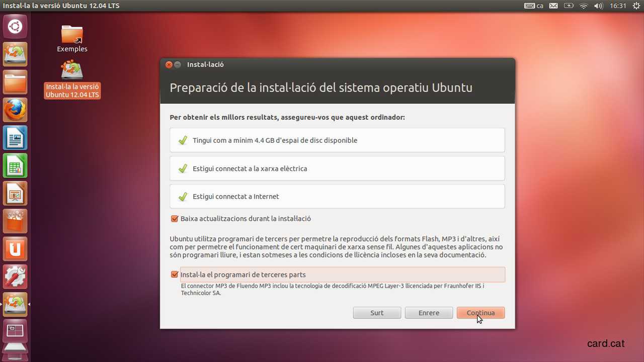Image resolution: width=644 pixels, height=362 pixels.
Task: Open the mail envelope messaging menu
Action: [x=553, y=6]
